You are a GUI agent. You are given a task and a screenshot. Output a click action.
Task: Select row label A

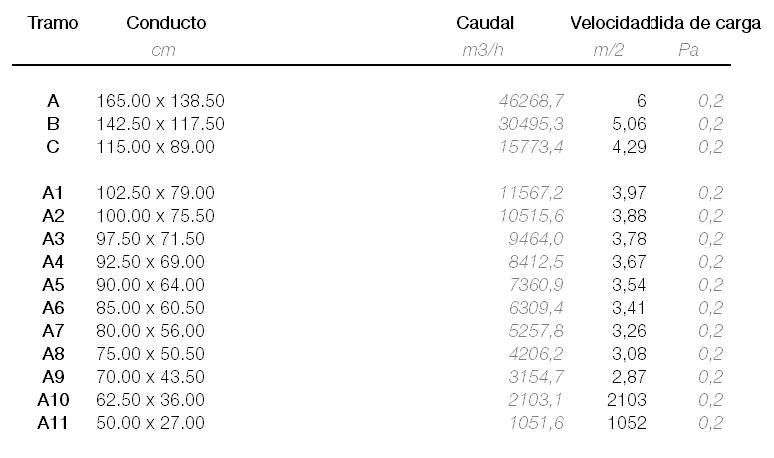[x=53, y=101]
